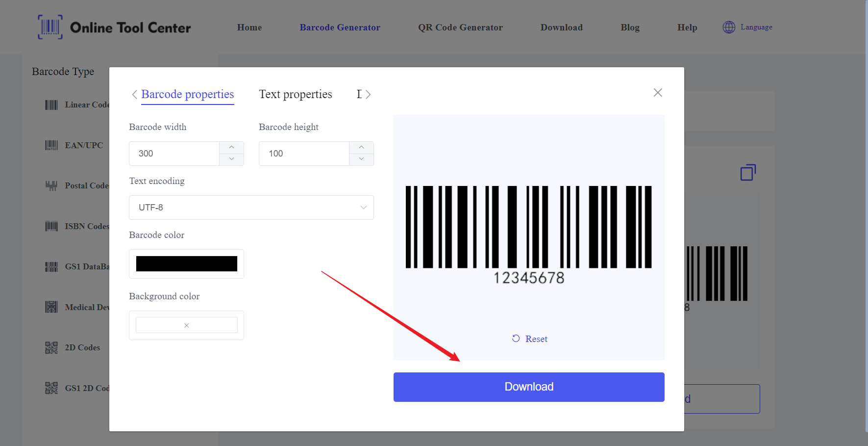This screenshot has height=446, width=868.
Task: Open the Help page link
Action: tap(687, 27)
